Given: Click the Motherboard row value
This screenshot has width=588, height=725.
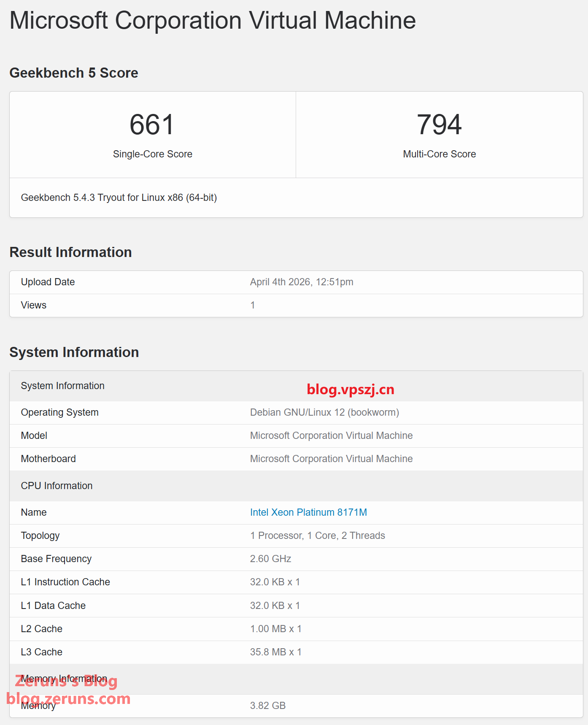Looking at the screenshot, I should pyautogui.click(x=331, y=459).
